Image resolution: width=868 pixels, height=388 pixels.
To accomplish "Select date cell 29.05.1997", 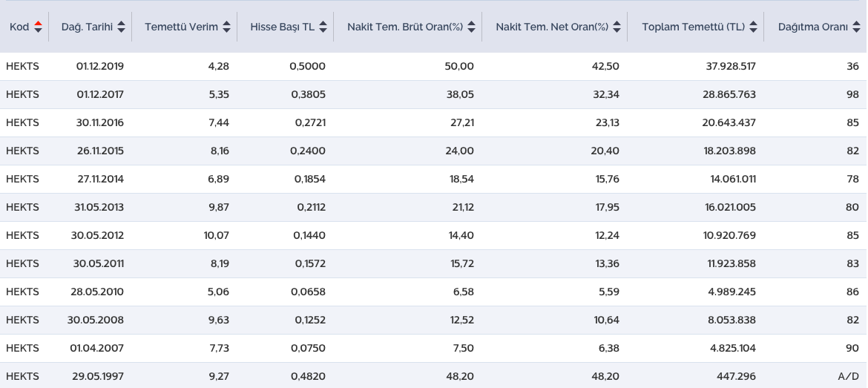I will coord(98,377).
